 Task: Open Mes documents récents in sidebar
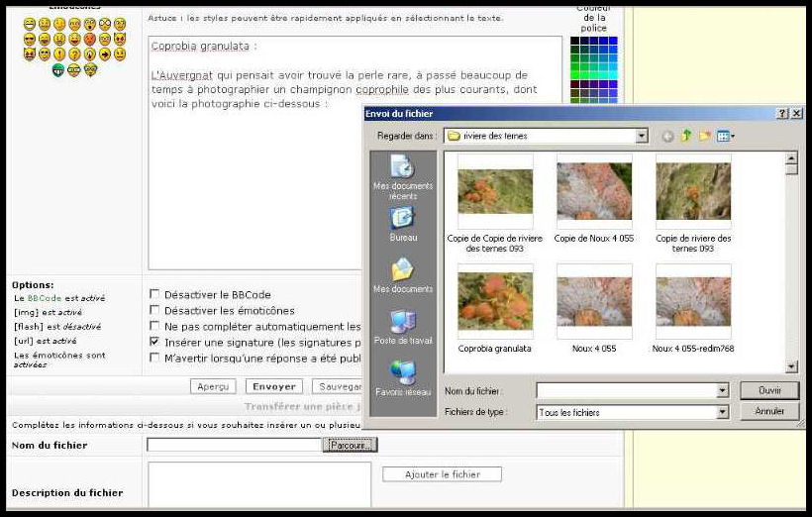(403, 176)
